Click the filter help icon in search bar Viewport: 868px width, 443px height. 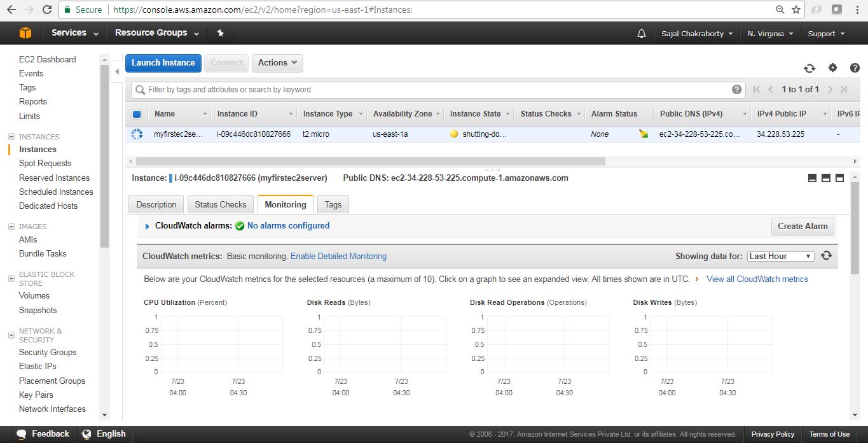(737, 90)
